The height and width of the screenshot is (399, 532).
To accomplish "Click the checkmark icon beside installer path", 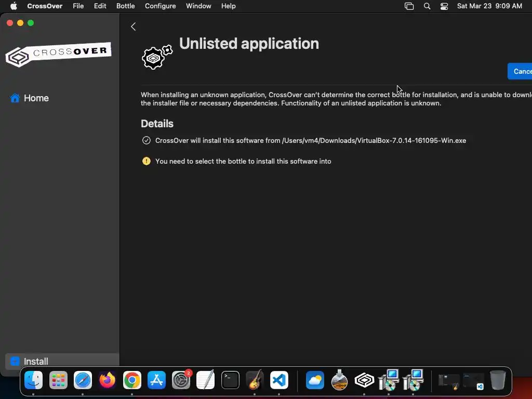I will (x=146, y=140).
